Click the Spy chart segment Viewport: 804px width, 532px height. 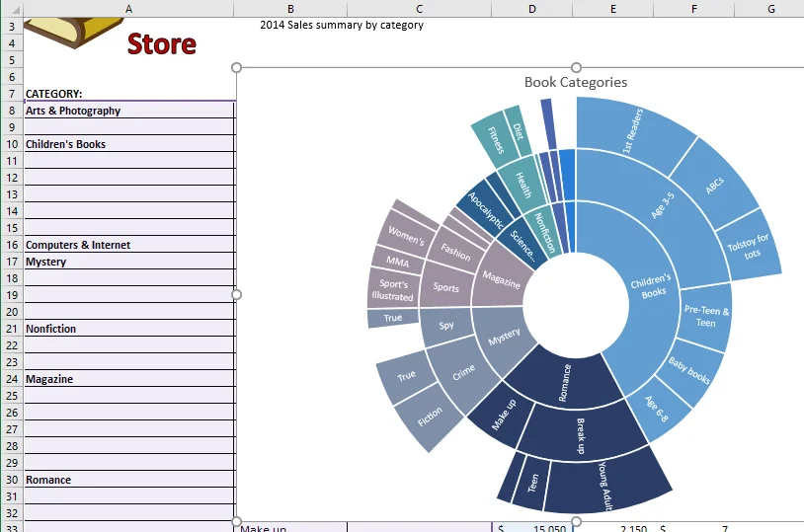[446, 326]
